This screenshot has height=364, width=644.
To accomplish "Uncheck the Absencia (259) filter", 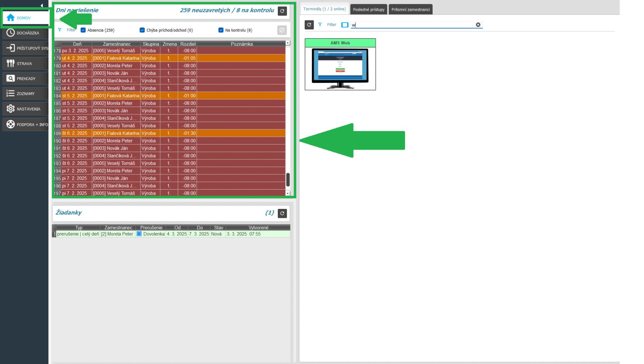I will (83, 30).
